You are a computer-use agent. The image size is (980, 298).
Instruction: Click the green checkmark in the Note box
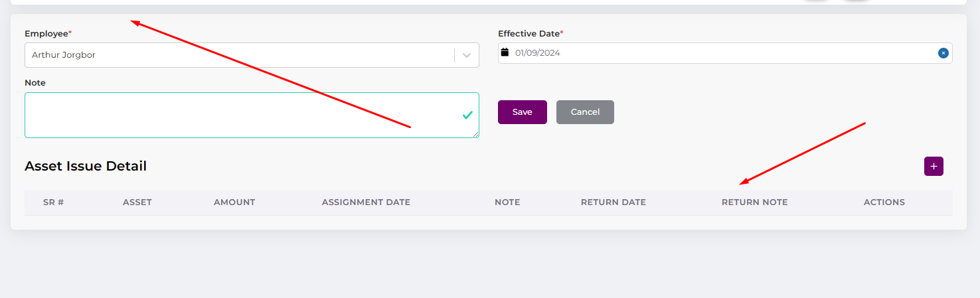(467, 115)
